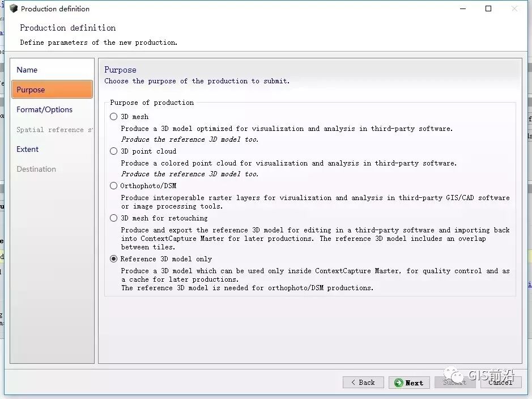Maximize the Production definition window
This screenshot has width=532, height=399.
tap(488, 9)
